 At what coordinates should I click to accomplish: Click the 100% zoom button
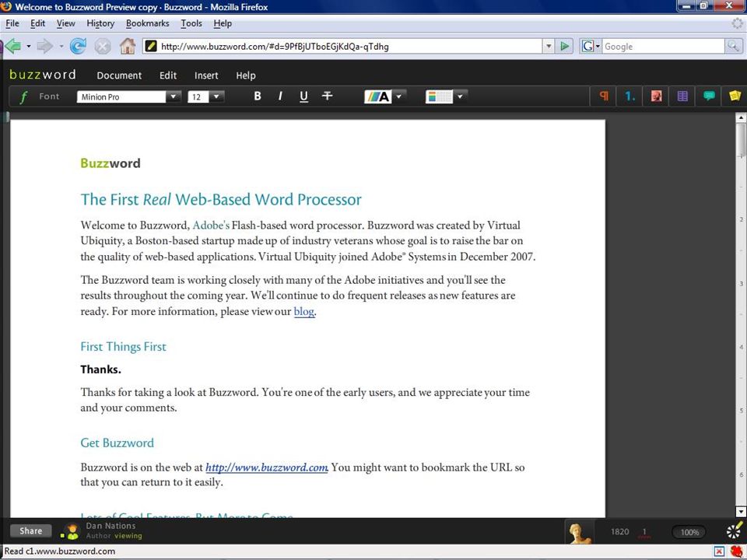689,532
